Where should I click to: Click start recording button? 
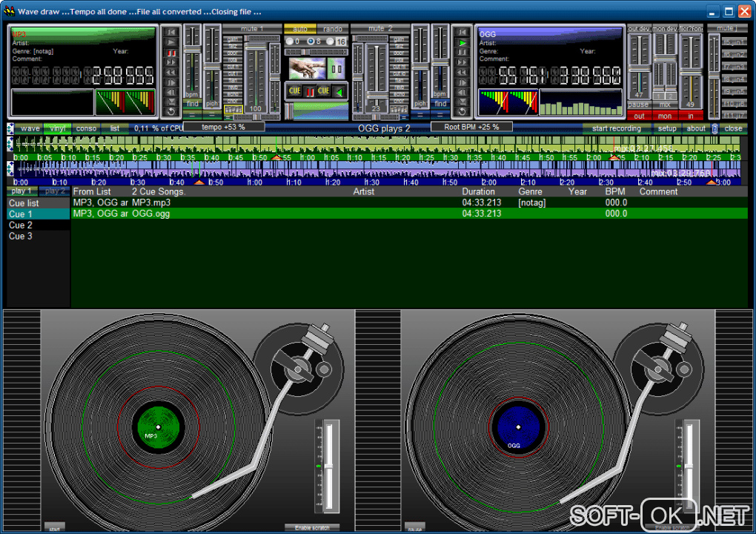point(616,128)
